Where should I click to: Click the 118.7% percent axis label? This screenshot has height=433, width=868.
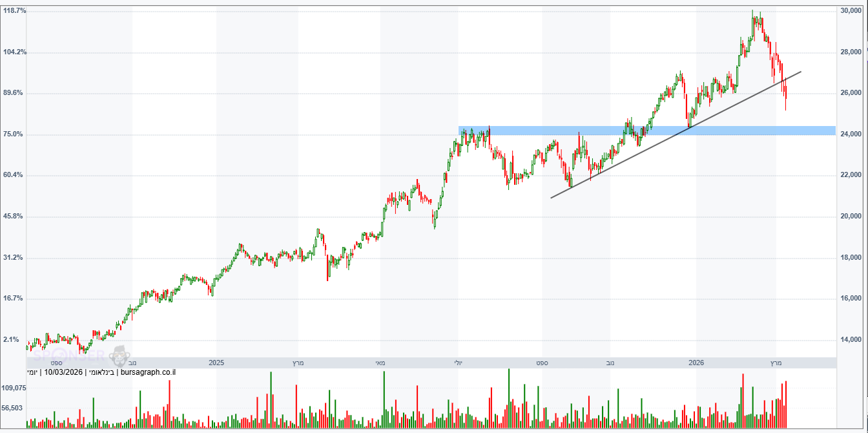click(x=14, y=11)
